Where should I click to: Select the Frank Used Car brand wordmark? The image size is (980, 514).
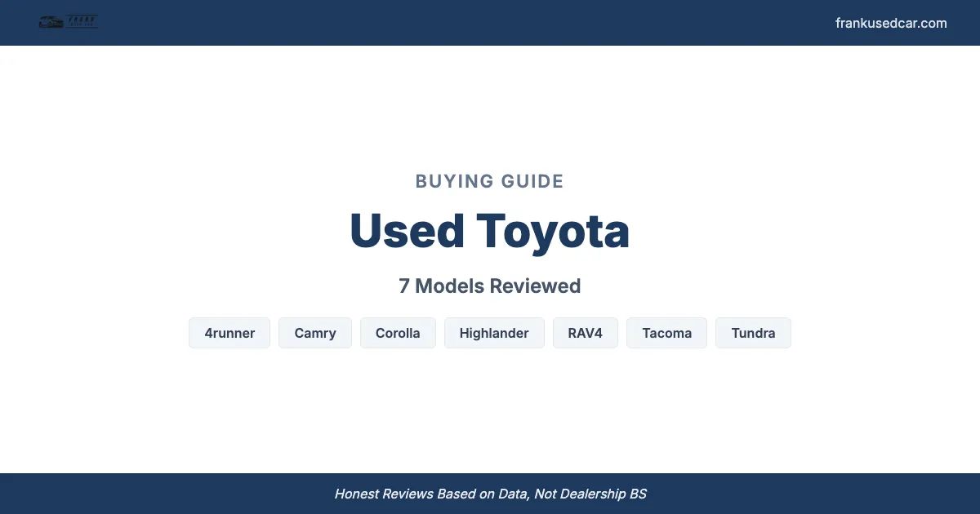pos(82,20)
